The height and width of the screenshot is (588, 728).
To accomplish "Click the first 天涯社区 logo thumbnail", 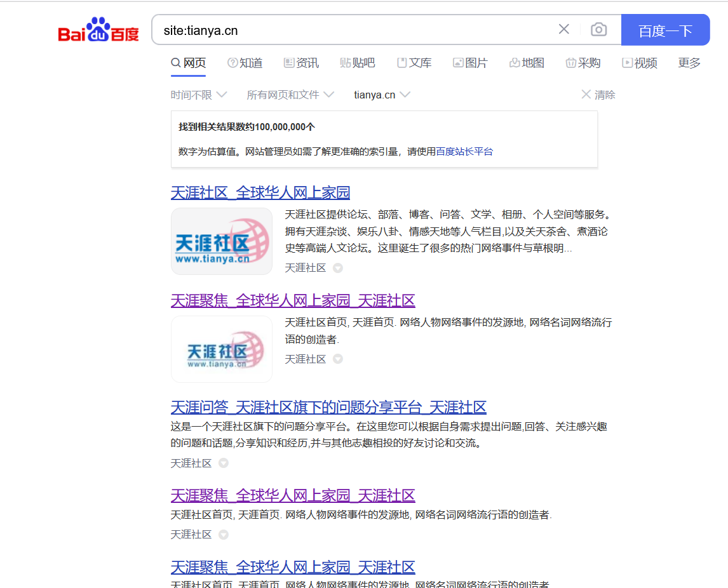I will tap(222, 241).
